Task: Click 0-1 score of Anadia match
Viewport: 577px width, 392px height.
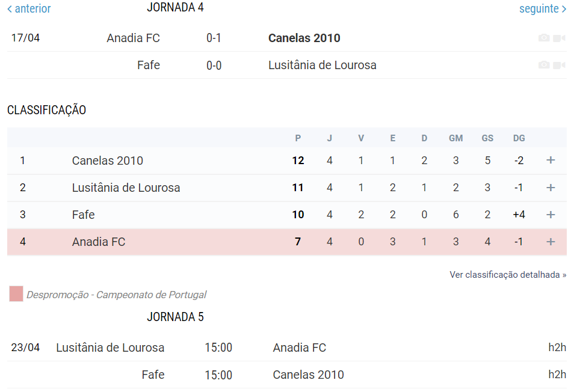Action: pos(214,38)
